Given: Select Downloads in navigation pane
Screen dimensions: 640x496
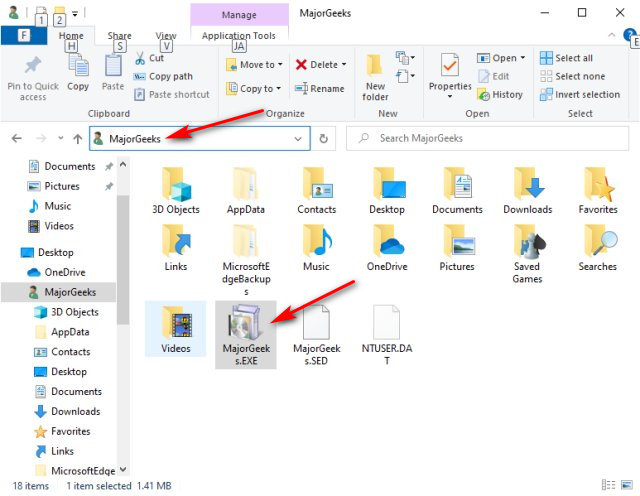Looking at the screenshot, I should tap(67, 411).
